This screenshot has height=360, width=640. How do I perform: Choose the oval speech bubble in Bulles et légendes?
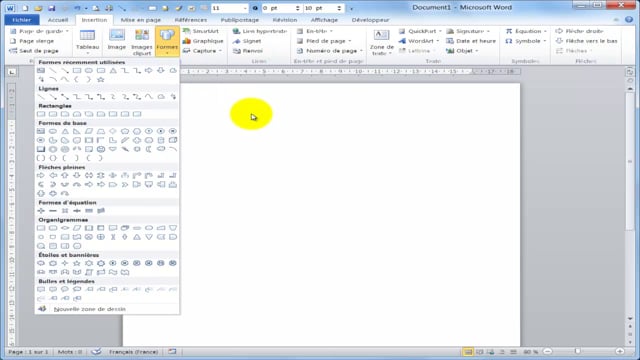(x=65, y=289)
